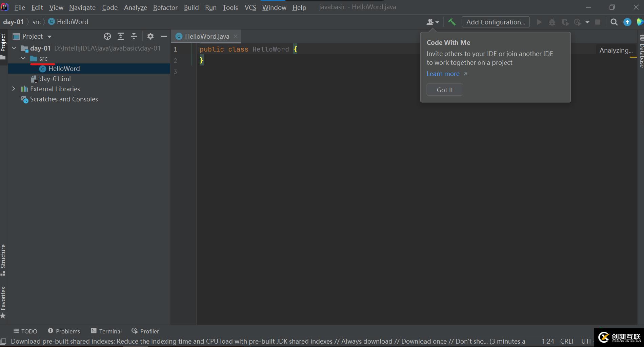Click the IDE update arrow icon
Viewport: 644px width, 347px height.
click(x=627, y=22)
